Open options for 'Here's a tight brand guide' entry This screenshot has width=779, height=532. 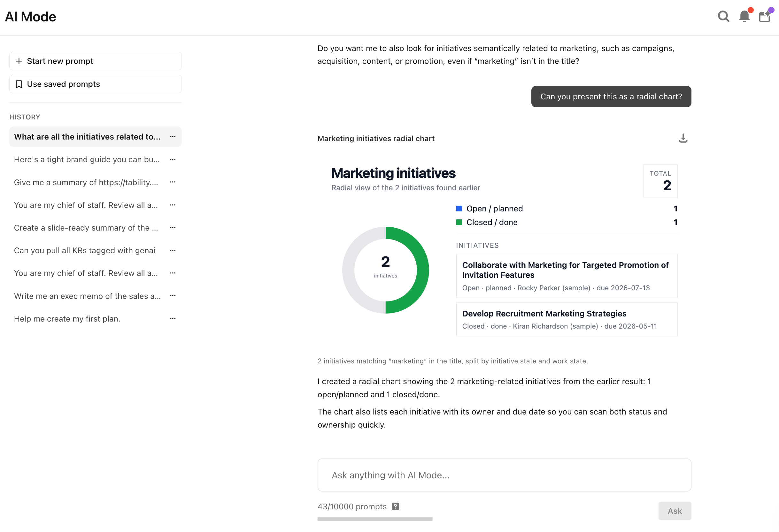[173, 159]
